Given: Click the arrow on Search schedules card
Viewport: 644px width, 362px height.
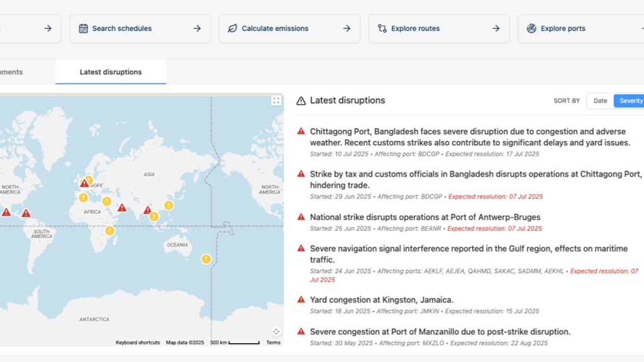Looking at the screenshot, I should click(x=197, y=28).
